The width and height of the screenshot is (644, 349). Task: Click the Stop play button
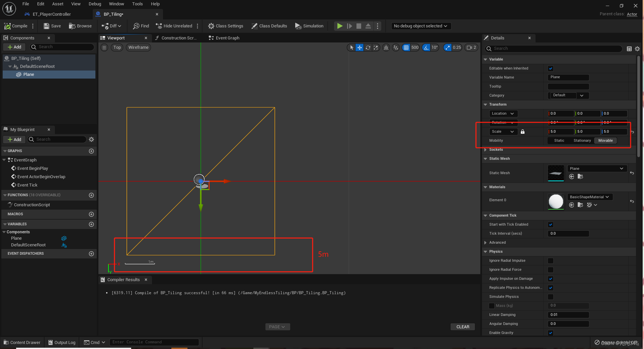pyautogui.click(x=359, y=26)
